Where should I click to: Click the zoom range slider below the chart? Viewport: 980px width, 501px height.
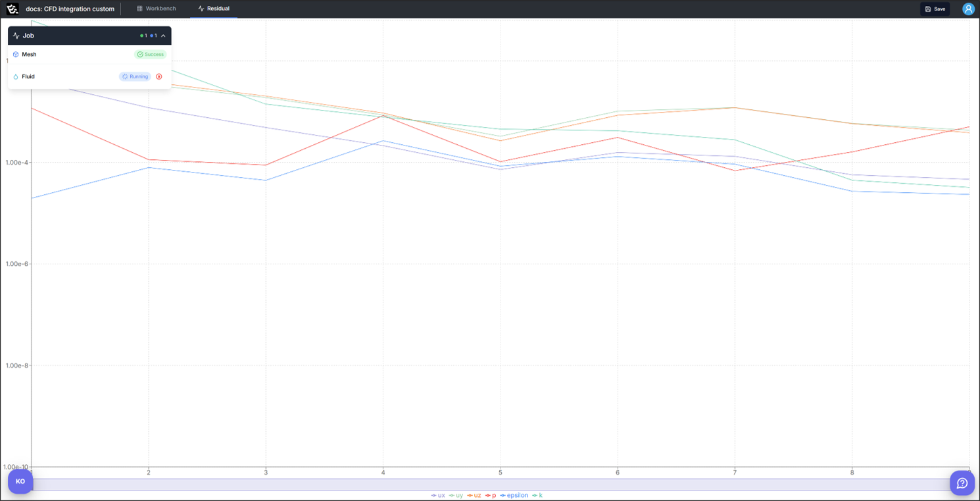(x=490, y=484)
